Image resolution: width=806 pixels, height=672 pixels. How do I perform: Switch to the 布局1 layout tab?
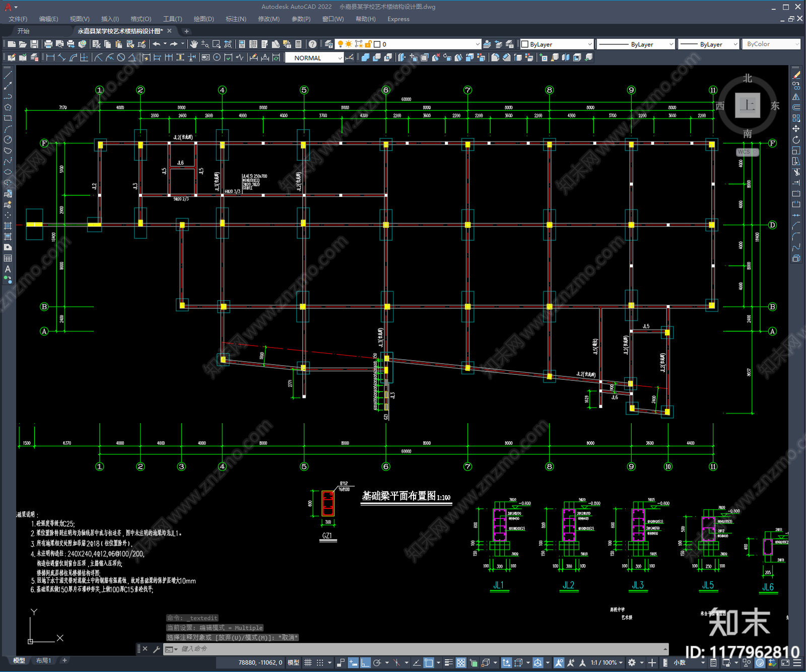[43, 660]
